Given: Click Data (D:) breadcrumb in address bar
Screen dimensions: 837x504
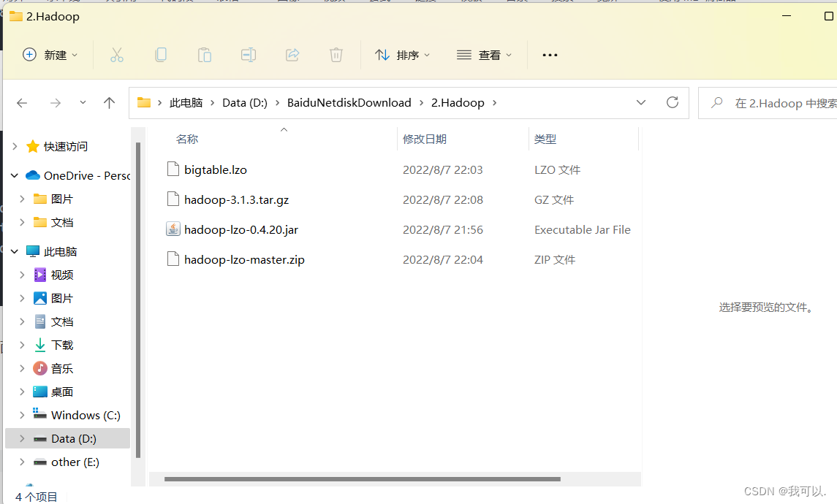Looking at the screenshot, I should (245, 102).
